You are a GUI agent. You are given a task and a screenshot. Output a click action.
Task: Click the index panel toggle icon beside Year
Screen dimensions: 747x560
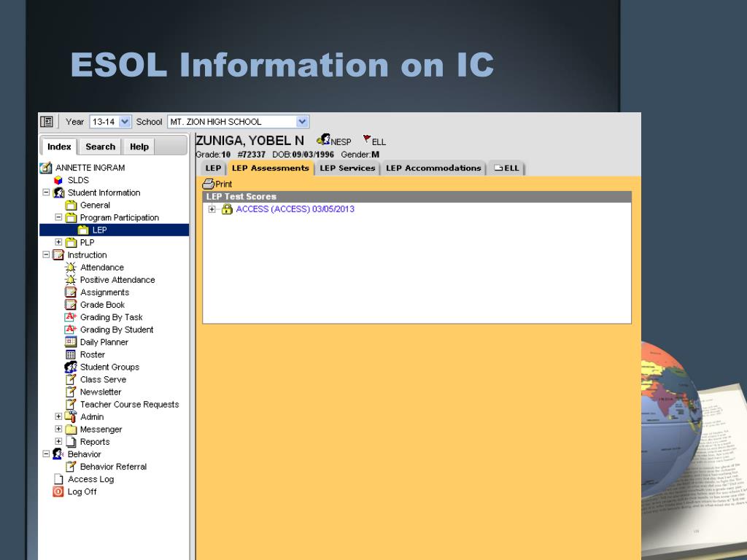tap(47, 122)
